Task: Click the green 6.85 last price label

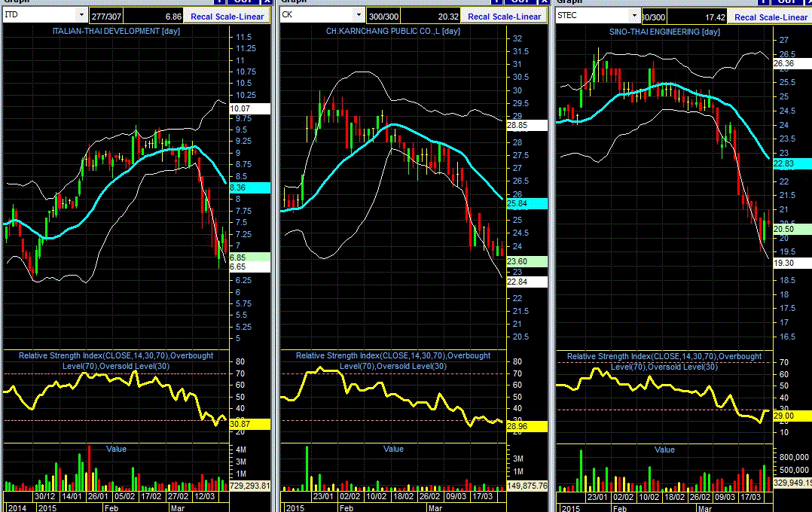Action: [249, 258]
